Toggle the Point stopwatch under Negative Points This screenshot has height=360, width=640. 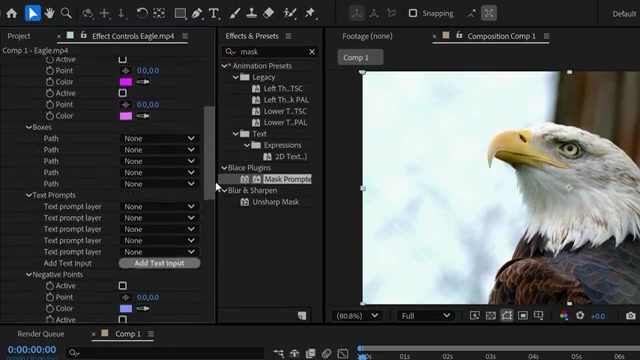[50, 297]
